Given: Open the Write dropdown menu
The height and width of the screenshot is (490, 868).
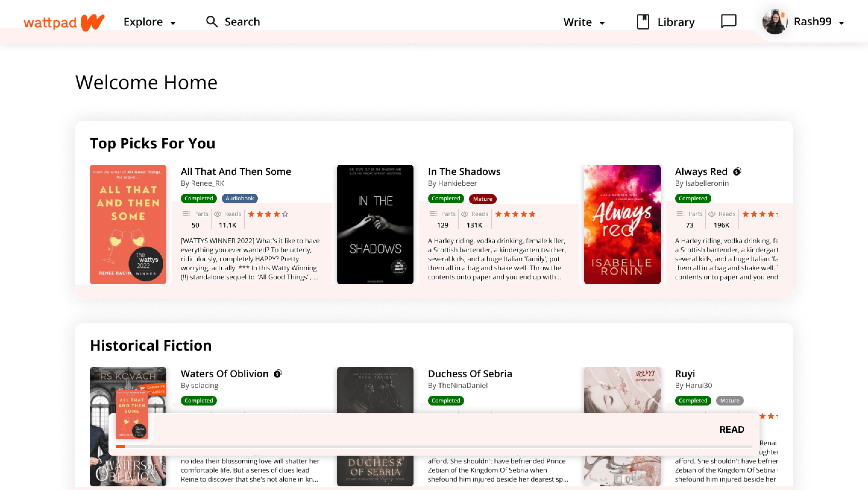Looking at the screenshot, I should [x=584, y=22].
